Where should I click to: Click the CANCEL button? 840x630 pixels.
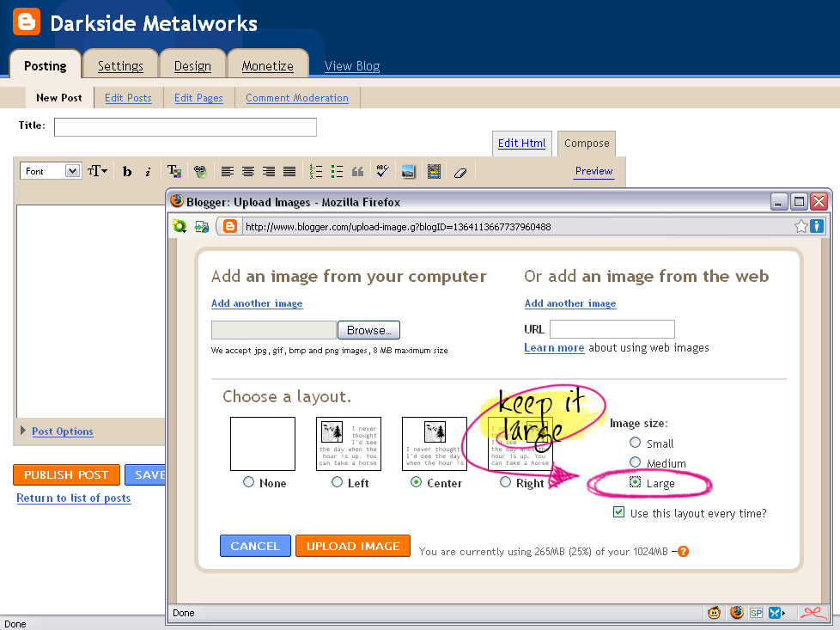point(255,546)
